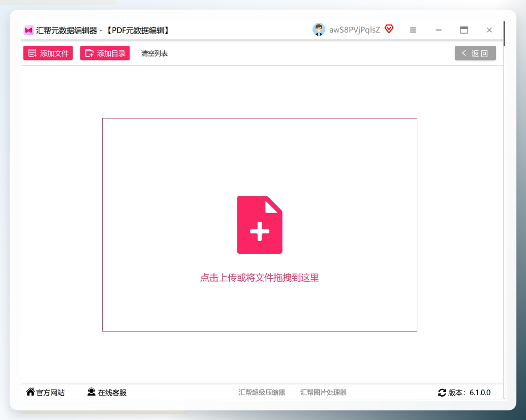Image resolution: width=526 pixels, height=420 pixels.
Task: Click the 点击上传或将文件拖拽到这里 upload text
Action: [x=260, y=278]
